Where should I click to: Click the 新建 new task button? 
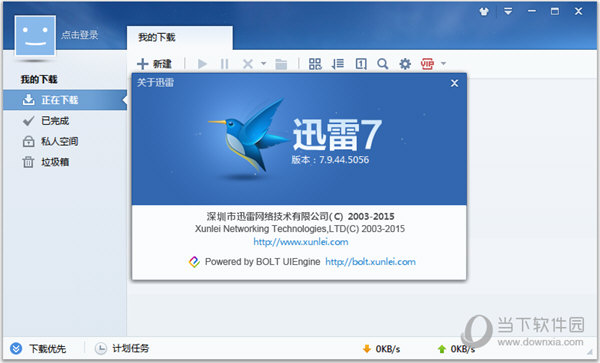point(155,63)
